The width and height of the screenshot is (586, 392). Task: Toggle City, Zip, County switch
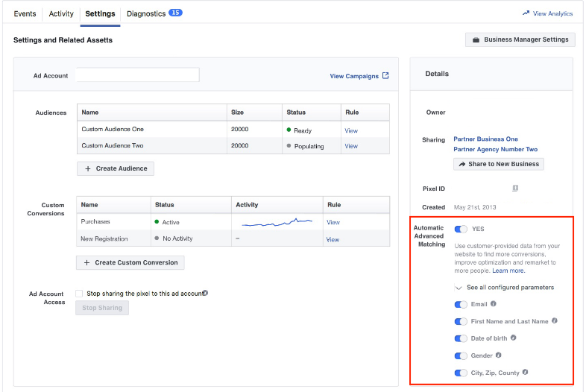click(461, 373)
